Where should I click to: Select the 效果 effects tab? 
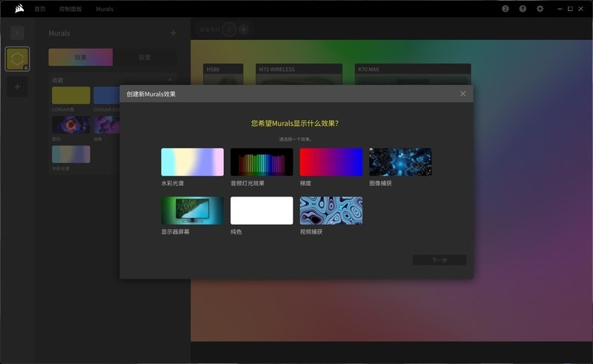pyautogui.click(x=81, y=57)
